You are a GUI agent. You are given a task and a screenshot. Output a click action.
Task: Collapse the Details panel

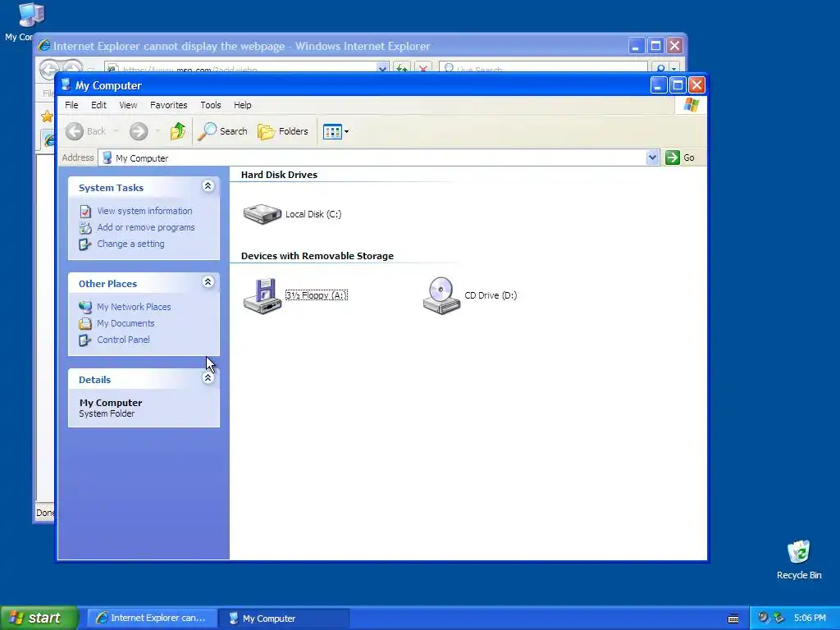[208, 377]
